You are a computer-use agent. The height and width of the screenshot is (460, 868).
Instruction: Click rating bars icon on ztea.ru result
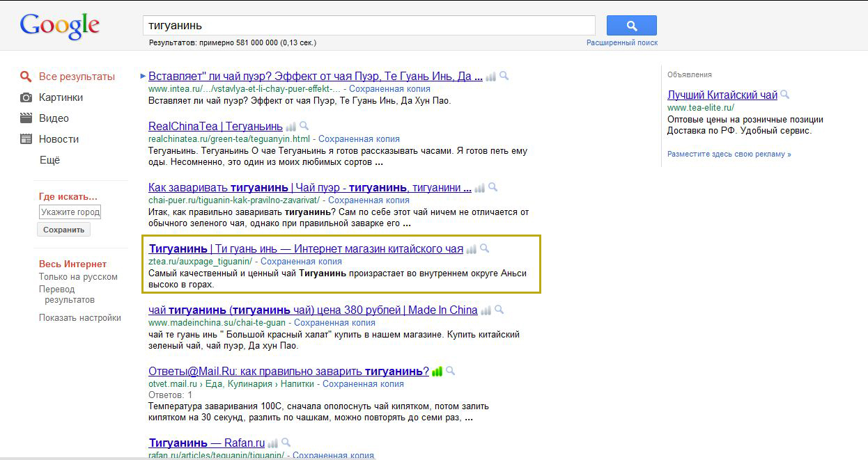click(x=472, y=249)
